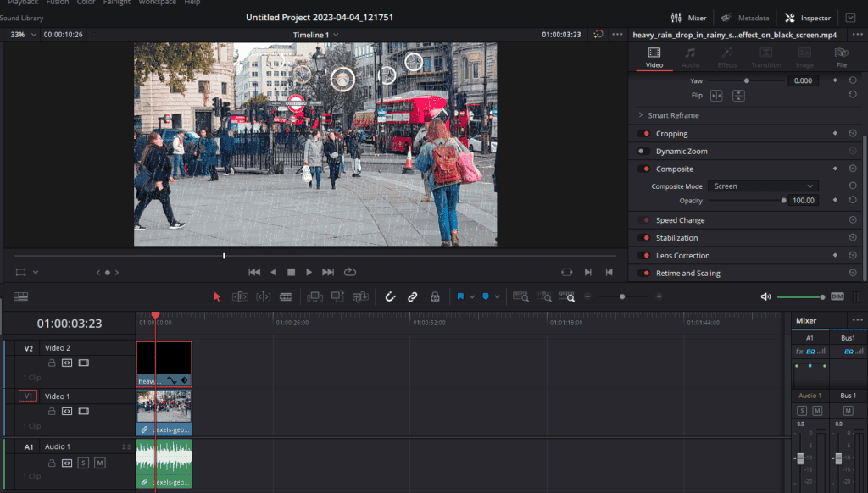
Task: Toggle the Cropping section switch
Action: tap(643, 133)
